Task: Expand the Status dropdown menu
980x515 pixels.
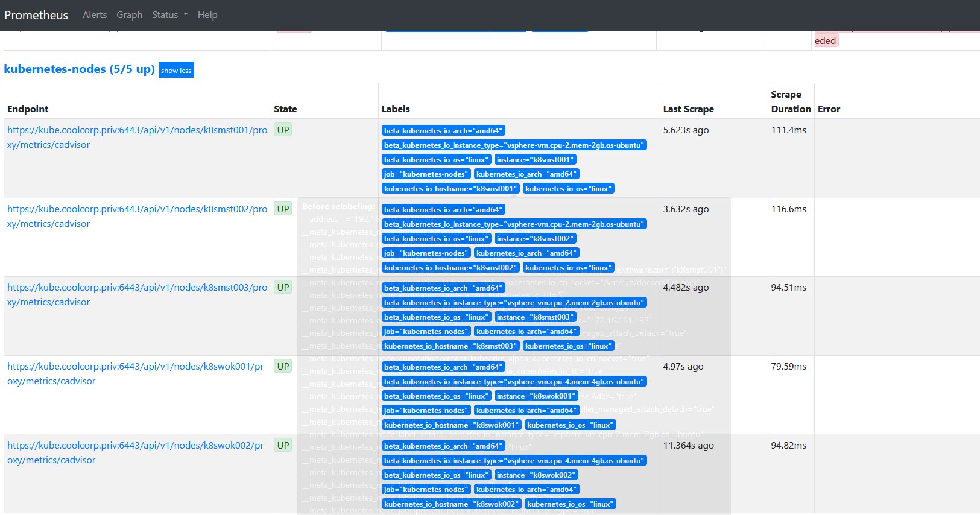Action: 170,15
